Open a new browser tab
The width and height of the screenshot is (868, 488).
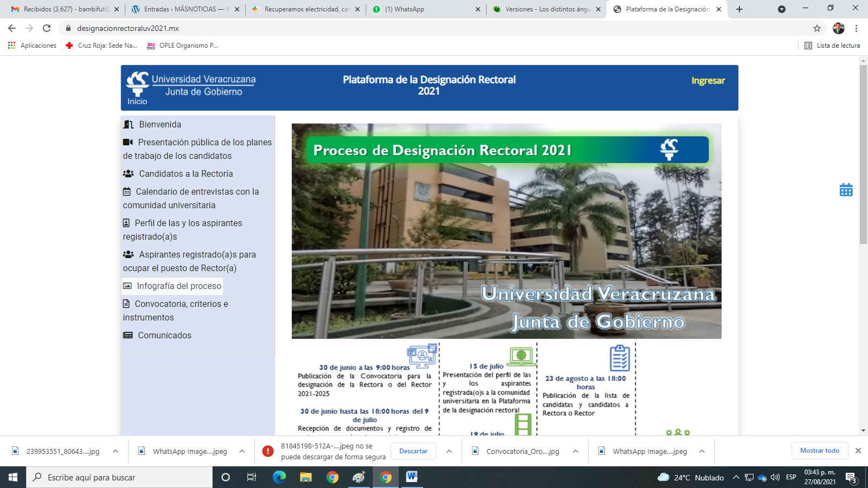tap(739, 9)
